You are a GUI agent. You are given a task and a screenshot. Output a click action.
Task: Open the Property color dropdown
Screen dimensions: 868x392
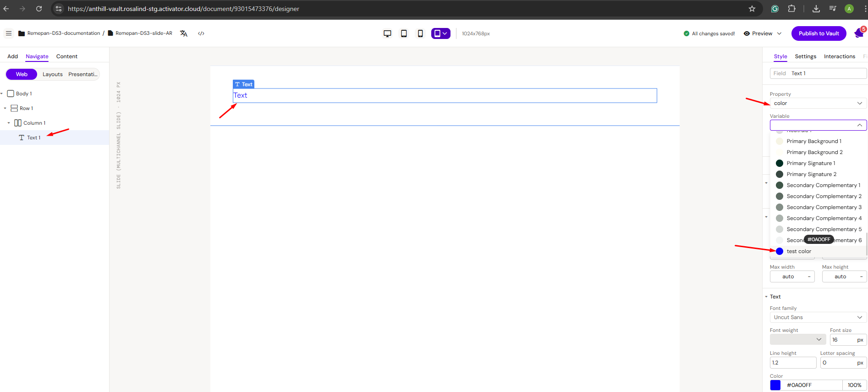(x=818, y=103)
